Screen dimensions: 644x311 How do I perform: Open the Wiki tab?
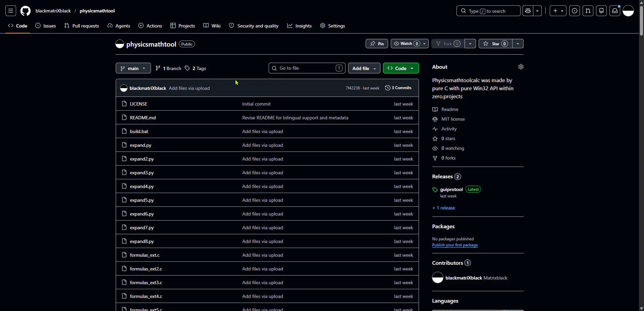pos(212,26)
